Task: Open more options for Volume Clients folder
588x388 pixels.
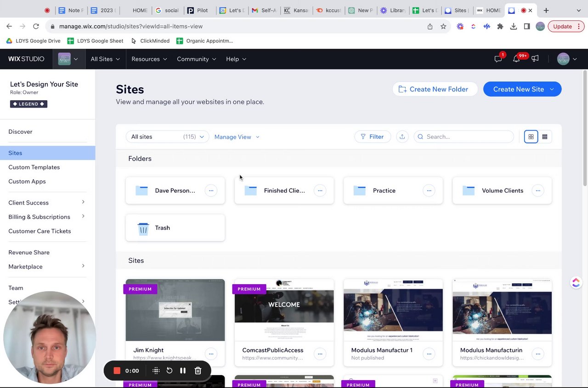Action: (x=537, y=190)
